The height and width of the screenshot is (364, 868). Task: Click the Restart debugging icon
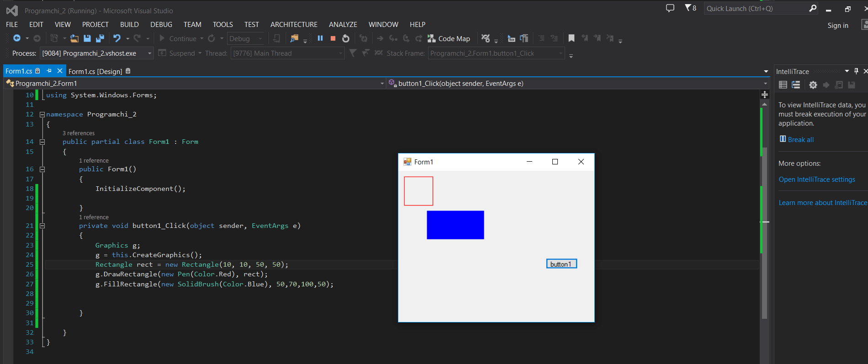[x=346, y=38]
